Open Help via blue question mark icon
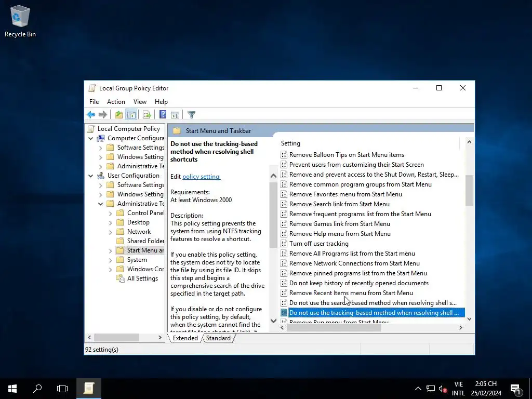Image resolution: width=532 pixels, height=399 pixels. click(x=163, y=115)
